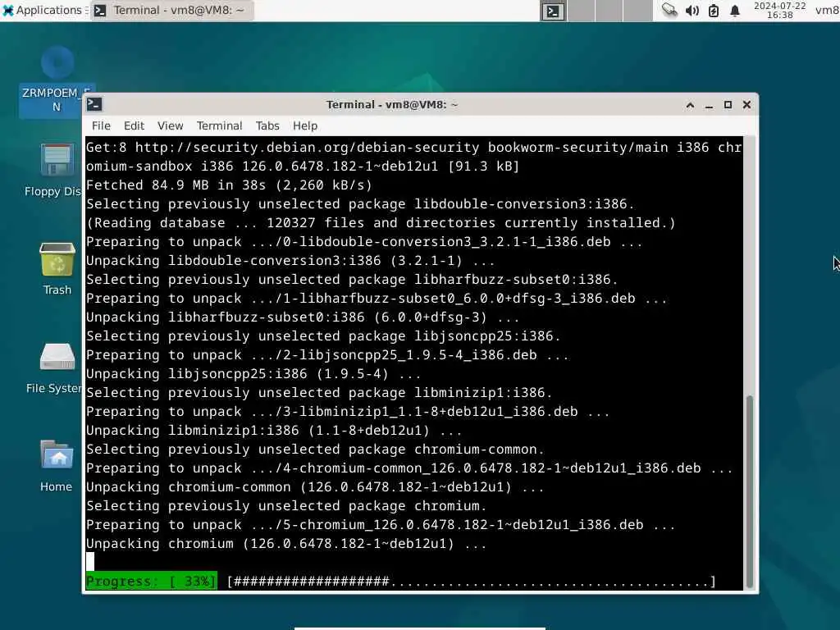Viewport: 840px width, 630px height.
Task: Click the 33% progress indicator
Action: tap(152, 582)
